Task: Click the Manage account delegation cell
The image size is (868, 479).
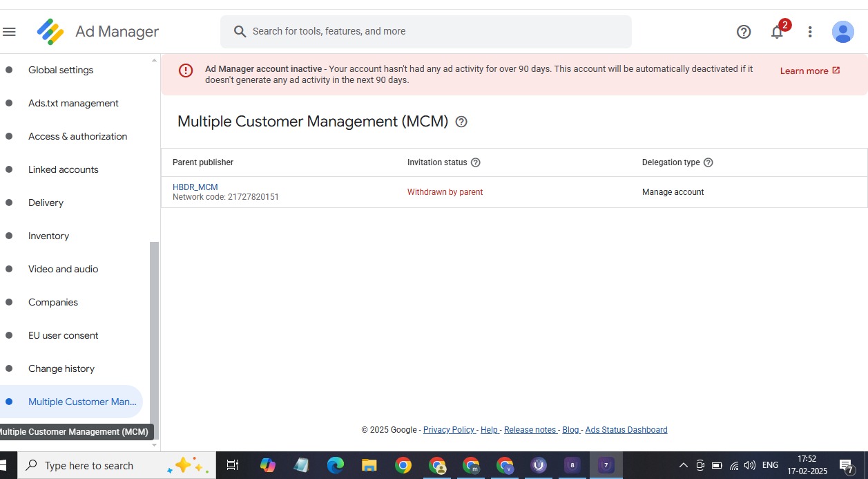Action: [x=673, y=192]
